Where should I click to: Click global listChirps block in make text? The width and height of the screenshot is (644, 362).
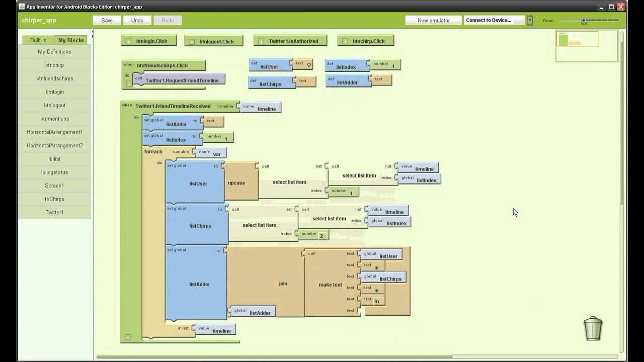[383, 278]
